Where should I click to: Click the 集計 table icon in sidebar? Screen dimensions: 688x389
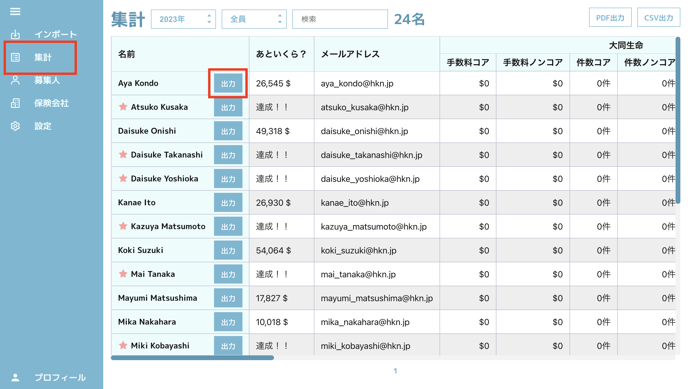coord(15,57)
